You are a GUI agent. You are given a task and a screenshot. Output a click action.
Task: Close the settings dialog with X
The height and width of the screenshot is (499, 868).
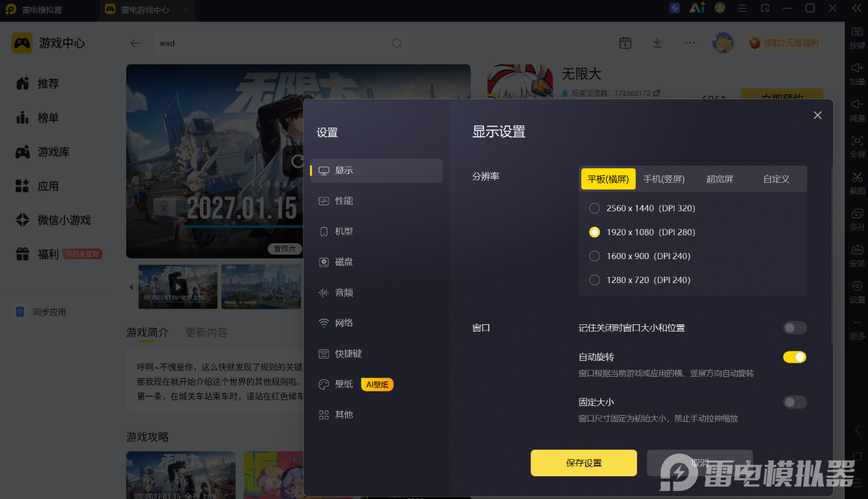pyautogui.click(x=818, y=115)
